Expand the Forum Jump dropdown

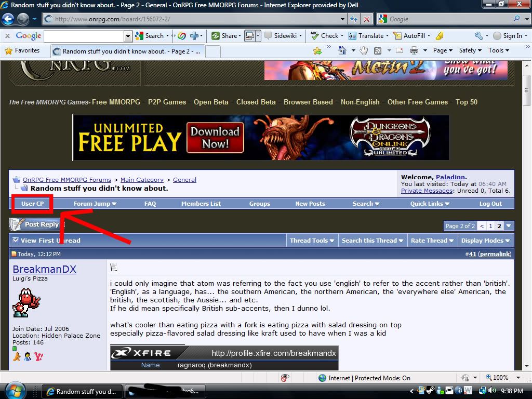(x=95, y=204)
